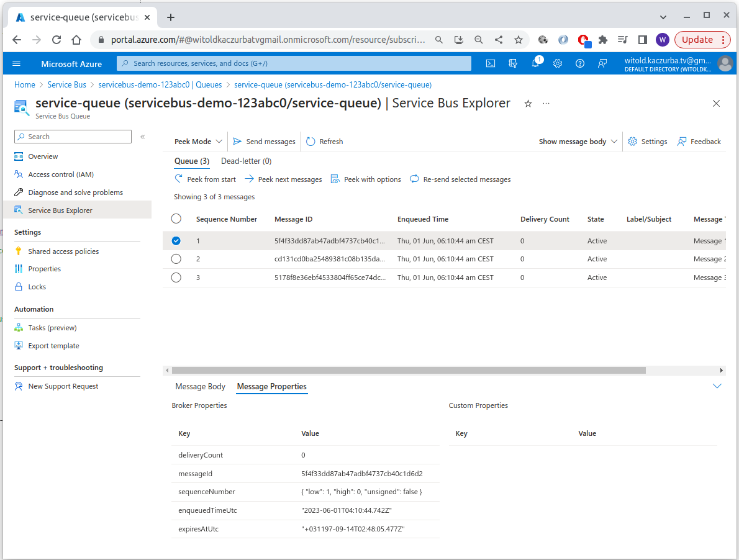Viewport: 739px width, 560px height.
Task: Select message with sequence number 2
Action: pyautogui.click(x=176, y=259)
